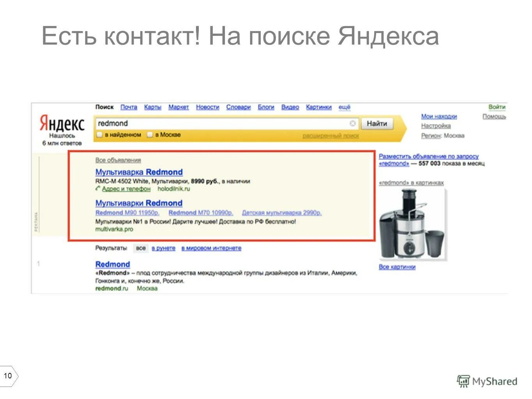Open '«redmond» в картинках' link
Screen dimensions: 532x399
point(411,182)
